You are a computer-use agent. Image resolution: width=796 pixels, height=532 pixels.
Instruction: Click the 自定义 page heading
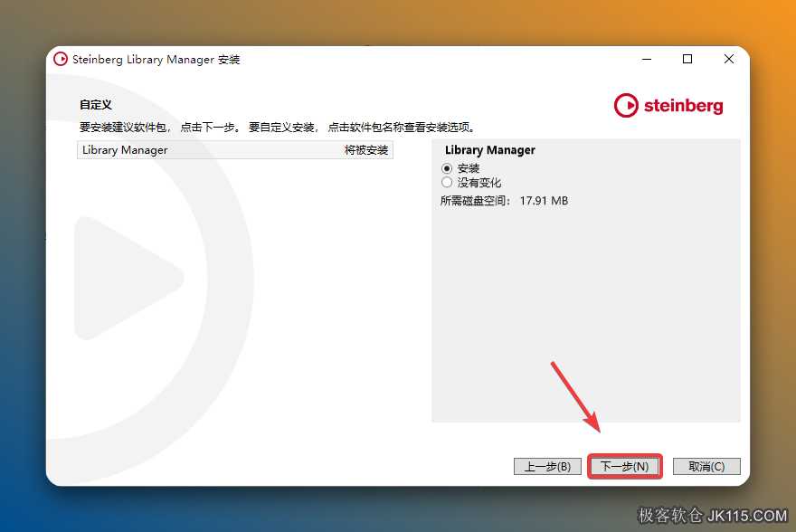point(96,105)
